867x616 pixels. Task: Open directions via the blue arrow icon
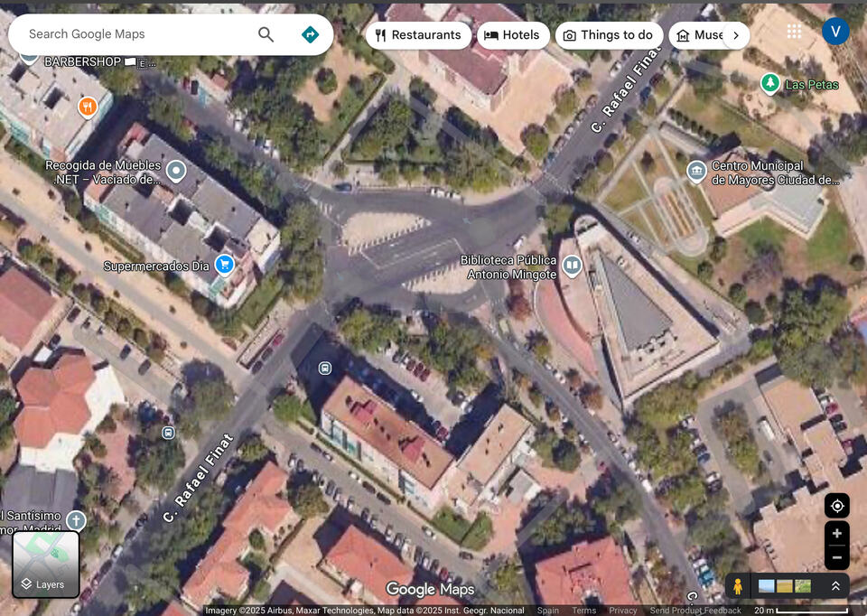coord(310,34)
